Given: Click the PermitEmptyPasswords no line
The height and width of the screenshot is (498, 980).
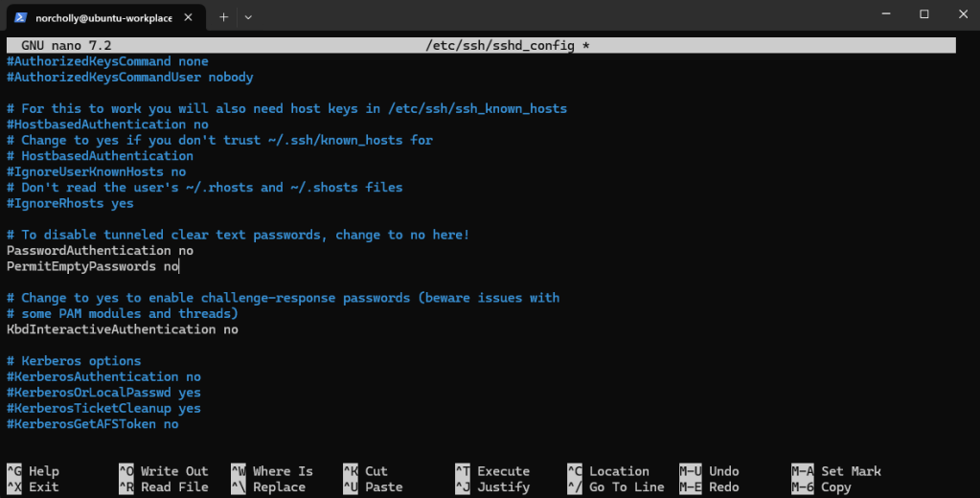Looking at the screenshot, I should 92,266.
